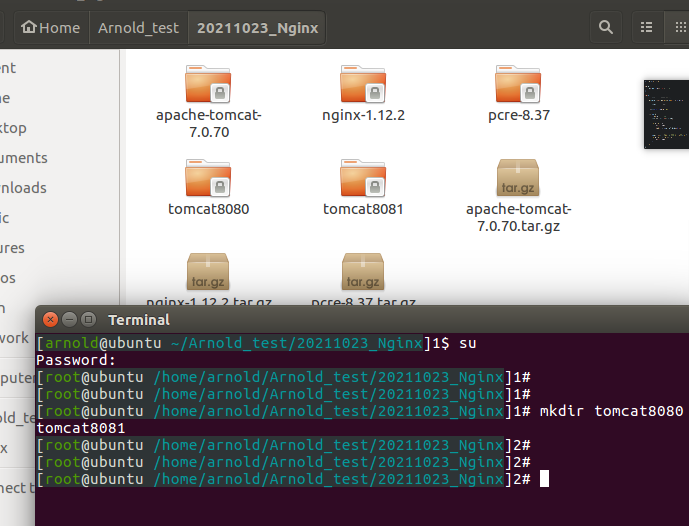Click the tomcat8080 folder name label
Image resolution: width=689 pixels, height=526 pixels.
tap(209, 209)
